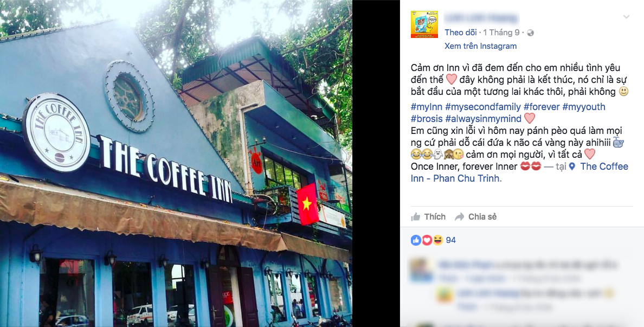Open hashtag #mysecondfamily
644x327 pixels.
coord(482,107)
